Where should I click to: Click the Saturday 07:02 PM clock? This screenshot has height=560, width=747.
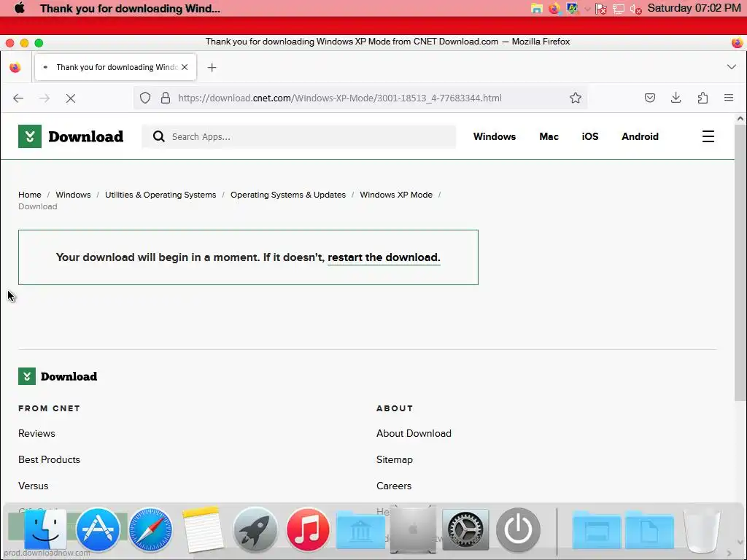[x=694, y=8]
